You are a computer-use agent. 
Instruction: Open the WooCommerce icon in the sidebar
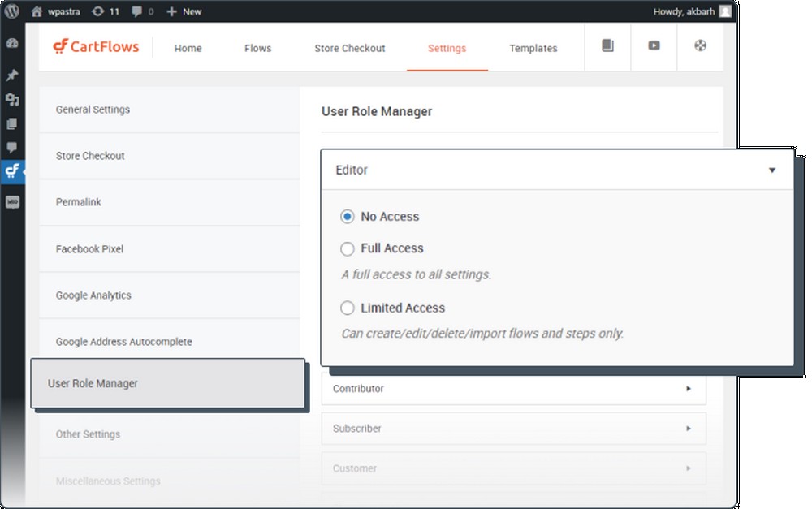point(12,202)
